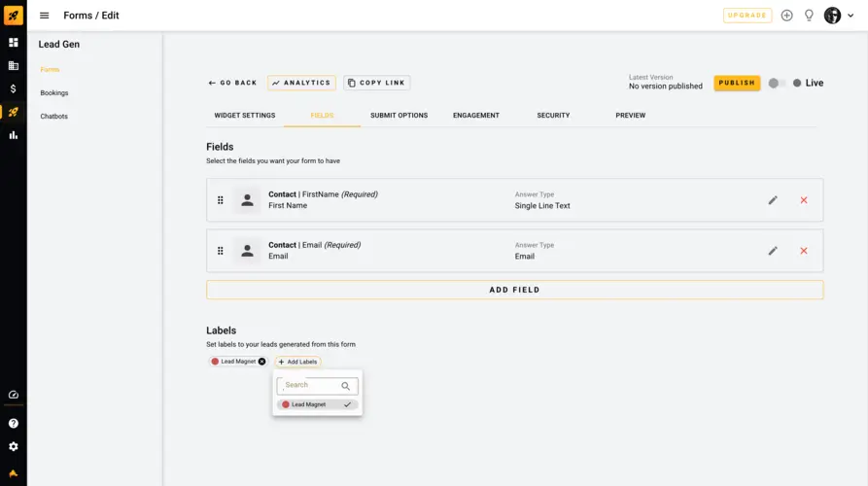Uncheck Lead Magnet in label dropdown

click(317, 404)
